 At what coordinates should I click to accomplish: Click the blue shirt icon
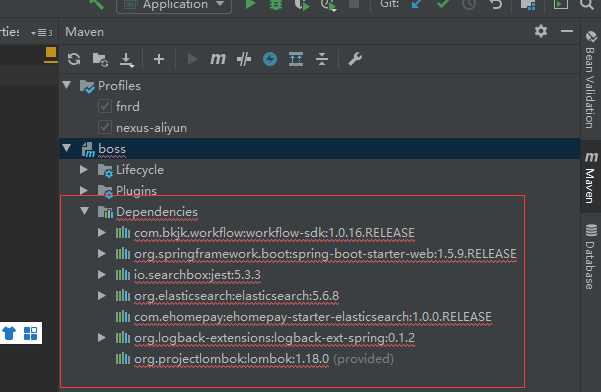[x=9, y=333]
